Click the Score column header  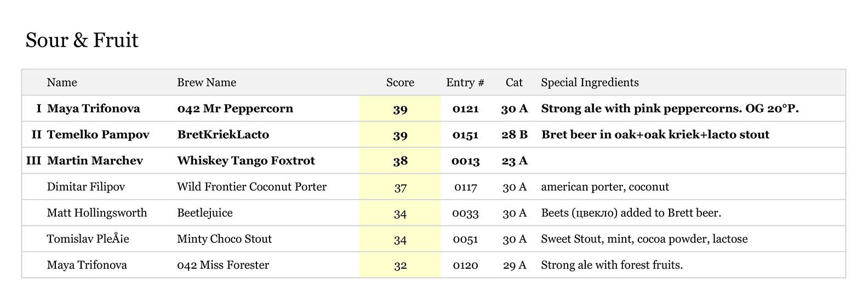(400, 83)
